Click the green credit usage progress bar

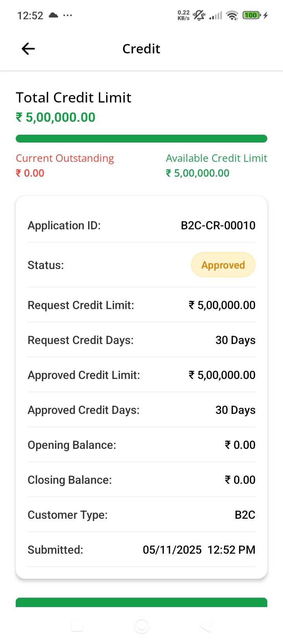141,139
